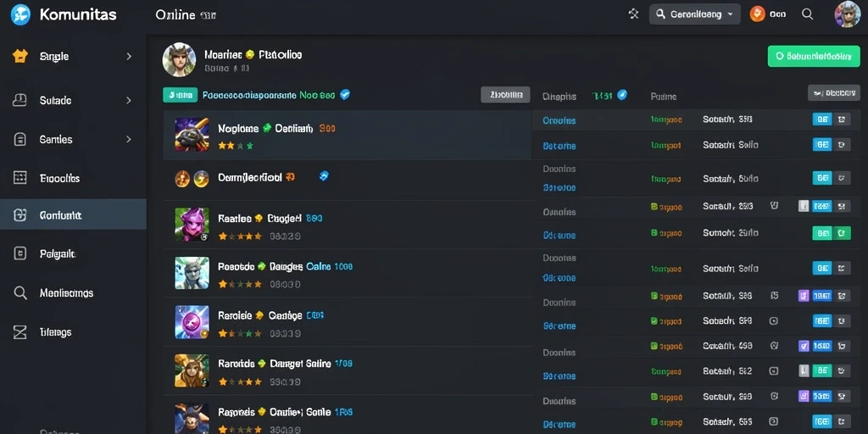Select the orange house icon in sidebar
This screenshot has width=868, height=434.
tap(20, 56)
